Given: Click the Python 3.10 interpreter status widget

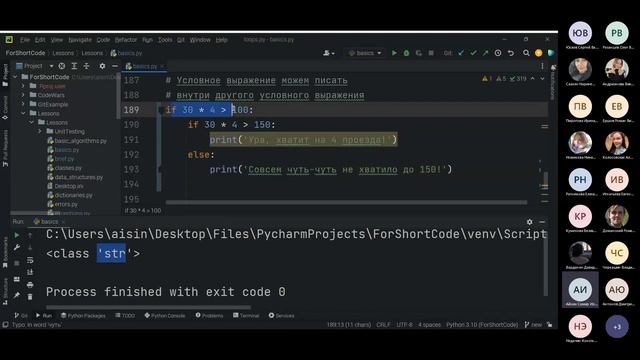Looking at the screenshot, I should [x=482, y=325].
